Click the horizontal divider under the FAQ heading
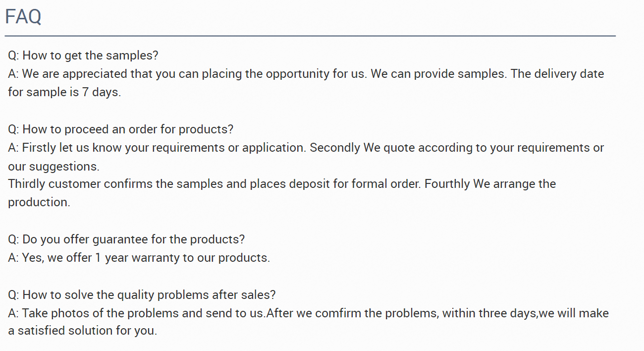Image resolution: width=644 pixels, height=351 pixels. tap(310, 36)
